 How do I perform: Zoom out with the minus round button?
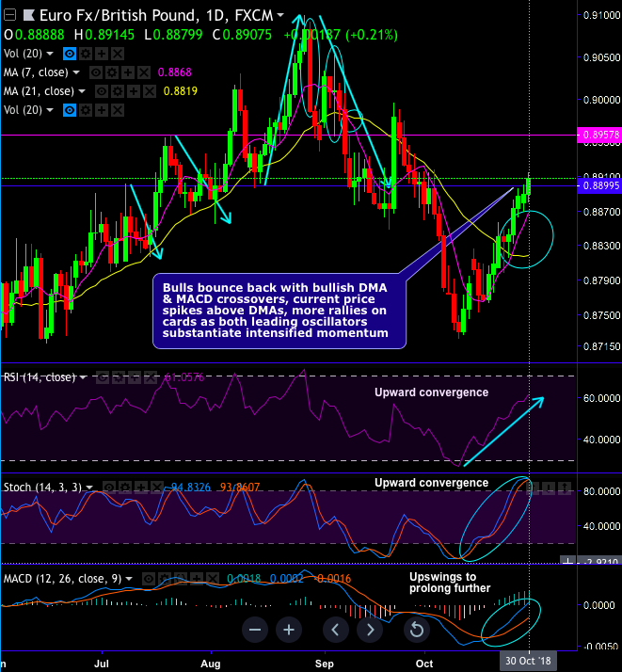coord(255,630)
